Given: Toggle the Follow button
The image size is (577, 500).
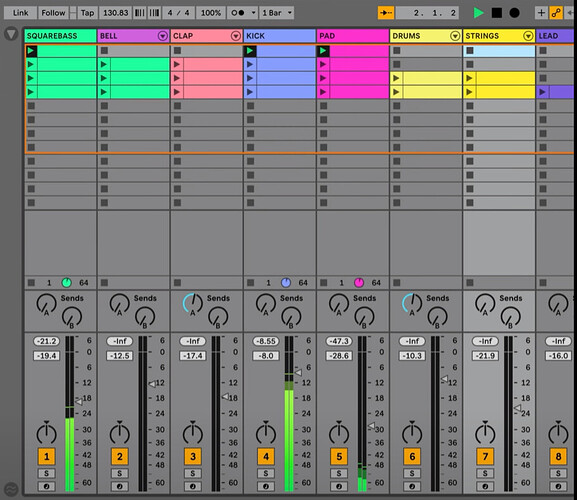Looking at the screenshot, I should (53, 13).
